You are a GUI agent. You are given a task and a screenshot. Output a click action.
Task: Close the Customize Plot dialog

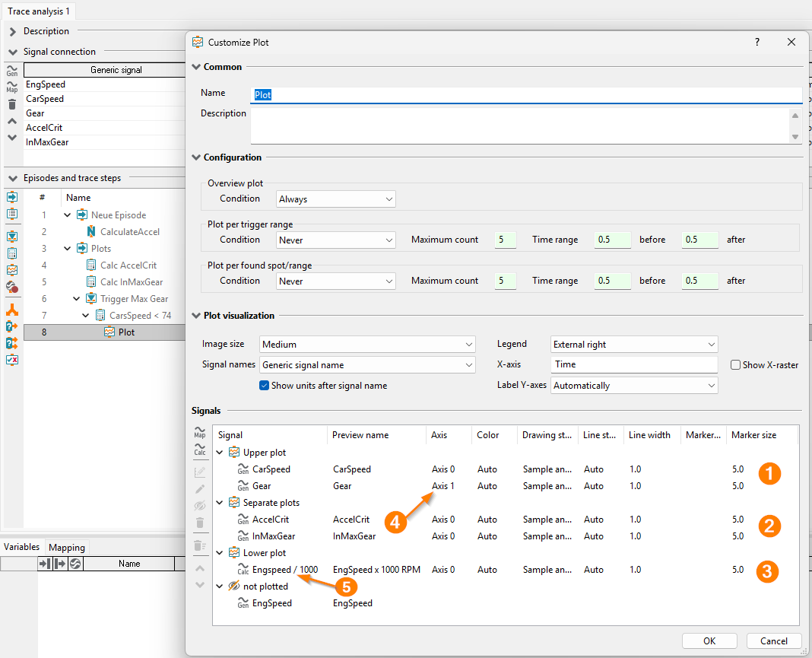tap(791, 42)
